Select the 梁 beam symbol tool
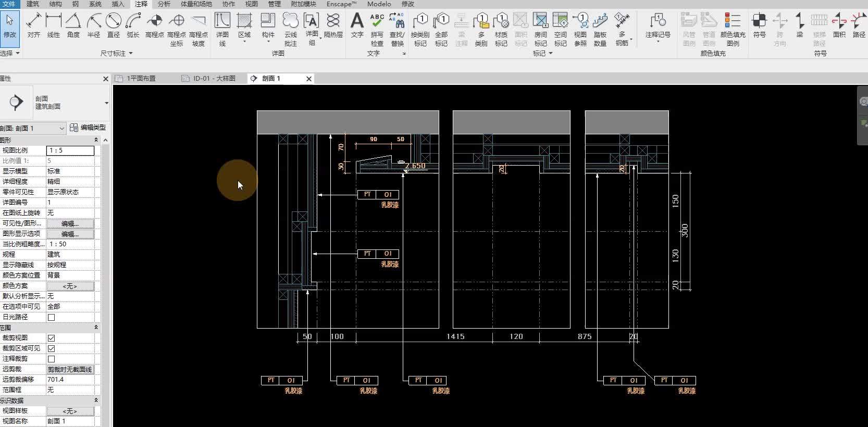Image resolution: width=868 pixels, height=427 pixels. [800, 26]
